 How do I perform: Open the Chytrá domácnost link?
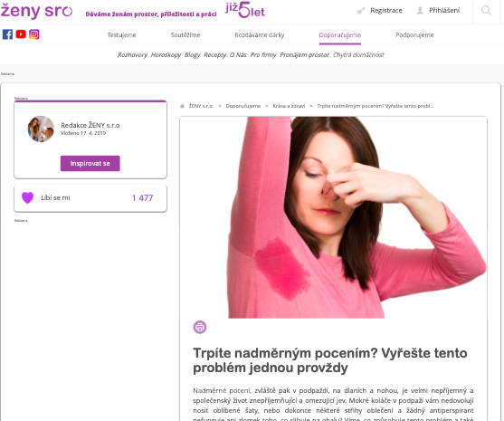(x=358, y=55)
